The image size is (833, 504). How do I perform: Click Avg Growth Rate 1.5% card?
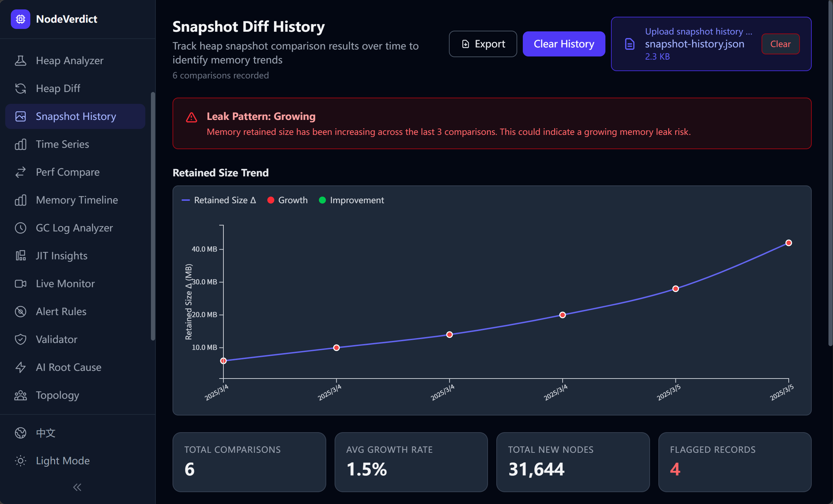pyautogui.click(x=411, y=462)
